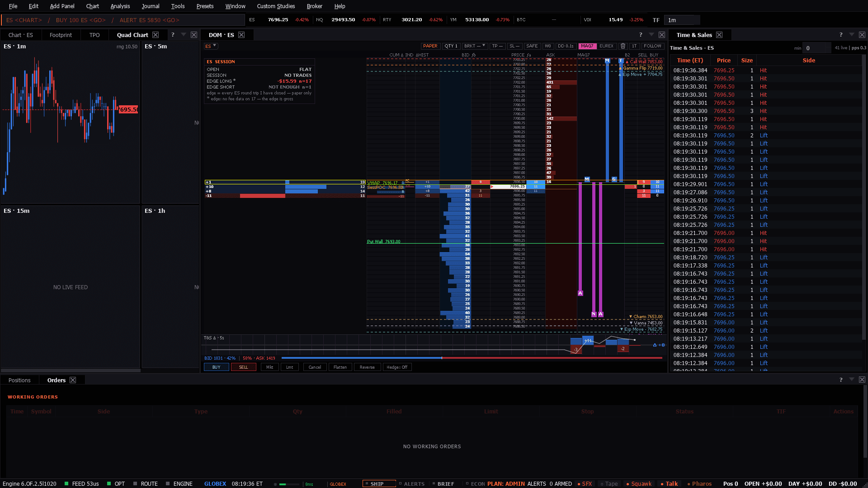
Task: Enable the MAG7 overlay toggle
Action: pyautogui.click(x=587, y=46)
